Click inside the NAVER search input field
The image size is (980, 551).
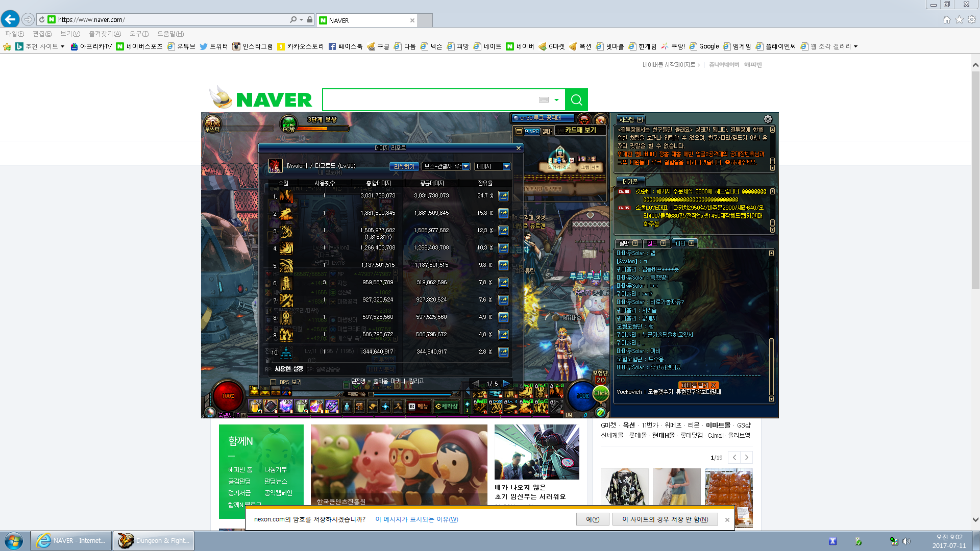(431, 100)
